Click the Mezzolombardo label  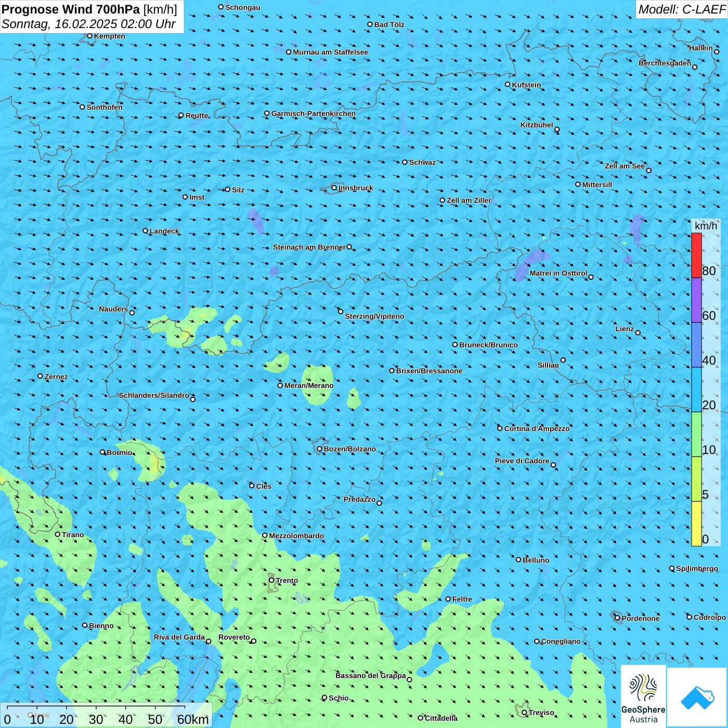pos(296,536)
